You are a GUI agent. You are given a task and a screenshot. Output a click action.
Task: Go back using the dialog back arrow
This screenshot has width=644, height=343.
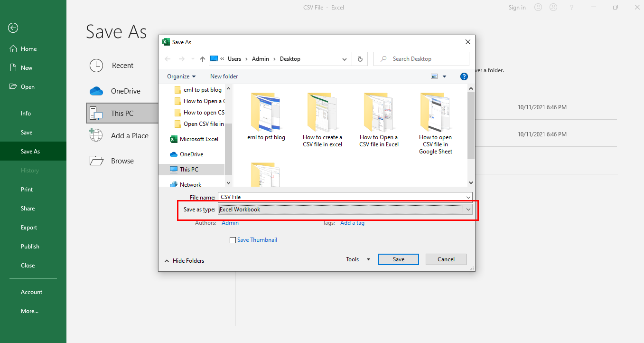(x=167, y=58)
